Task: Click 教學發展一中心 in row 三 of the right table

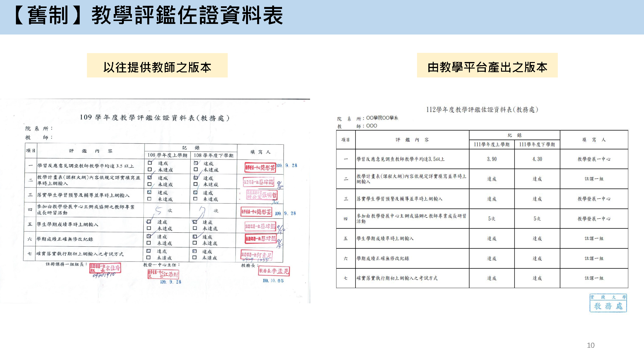Action: (x=594, y=199)
